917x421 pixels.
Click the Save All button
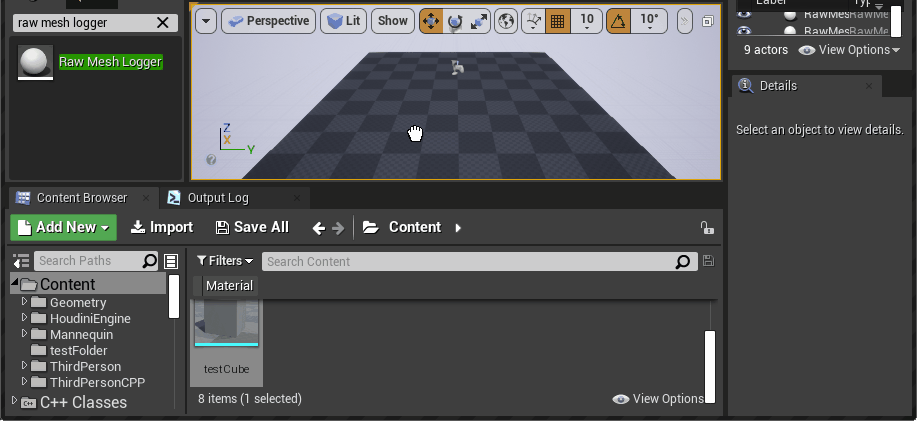252,227
